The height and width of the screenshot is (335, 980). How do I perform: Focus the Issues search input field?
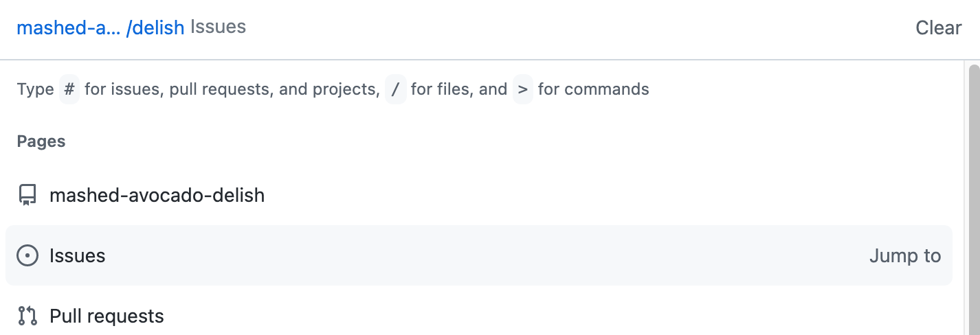click(550, 27)
